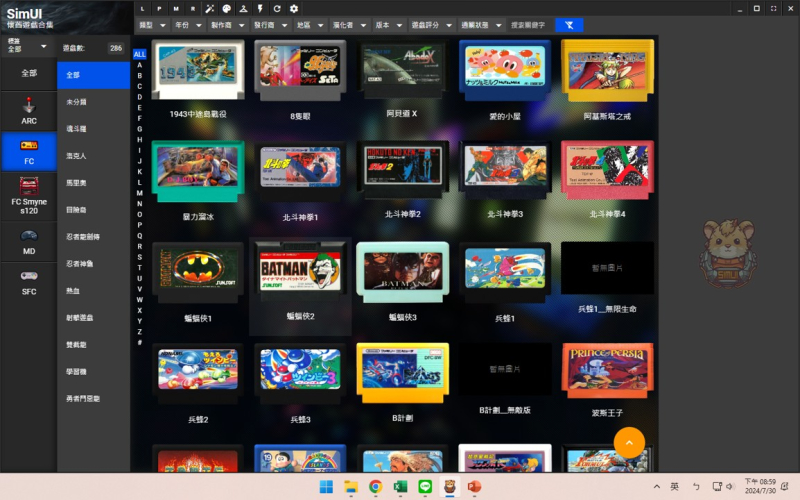Refresh the game list

[x=277, y=9]
